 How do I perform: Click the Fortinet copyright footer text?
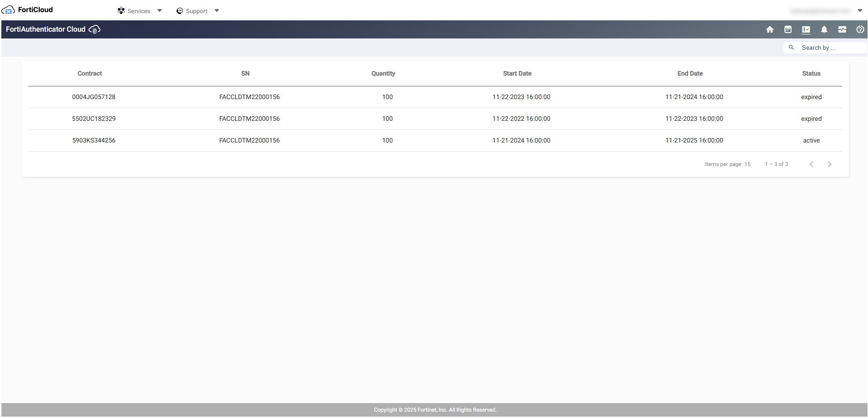point(435,410)
